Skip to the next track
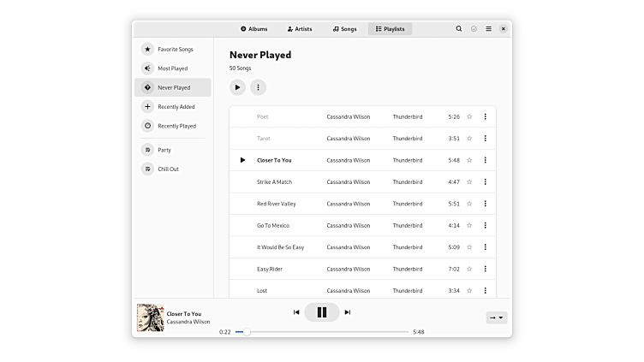The image size is (644, 362). coord(348,312)
